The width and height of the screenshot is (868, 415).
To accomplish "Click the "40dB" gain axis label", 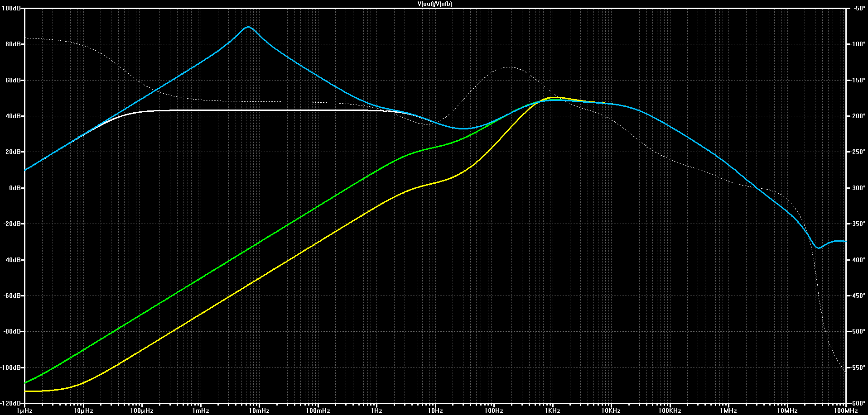I will (13, 116).
